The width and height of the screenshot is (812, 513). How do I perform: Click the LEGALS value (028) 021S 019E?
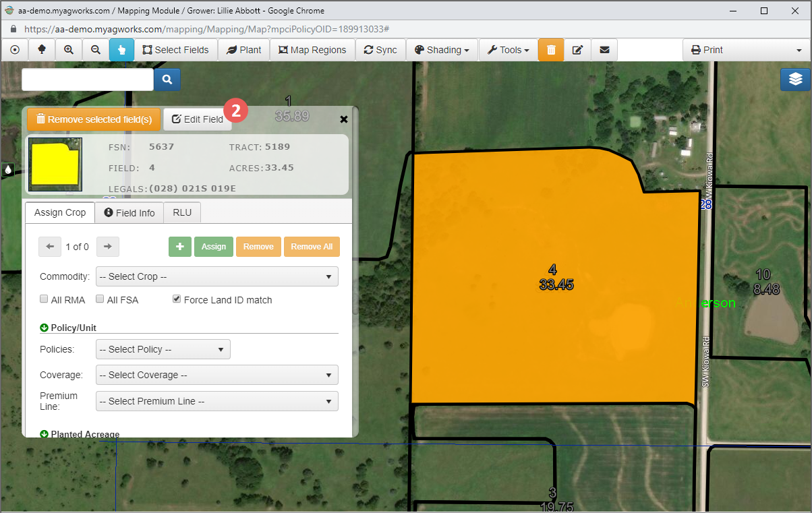[192, 189]
